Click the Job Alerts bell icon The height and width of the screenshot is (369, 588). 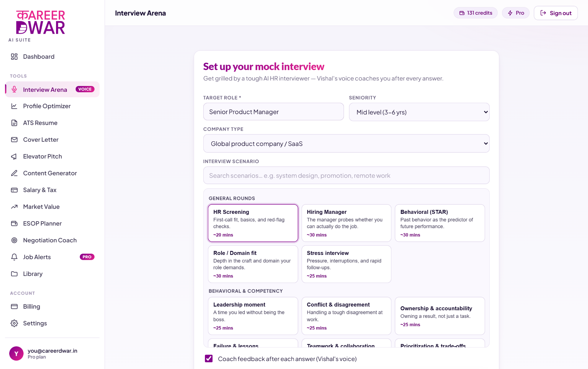[x=14, y=257]
